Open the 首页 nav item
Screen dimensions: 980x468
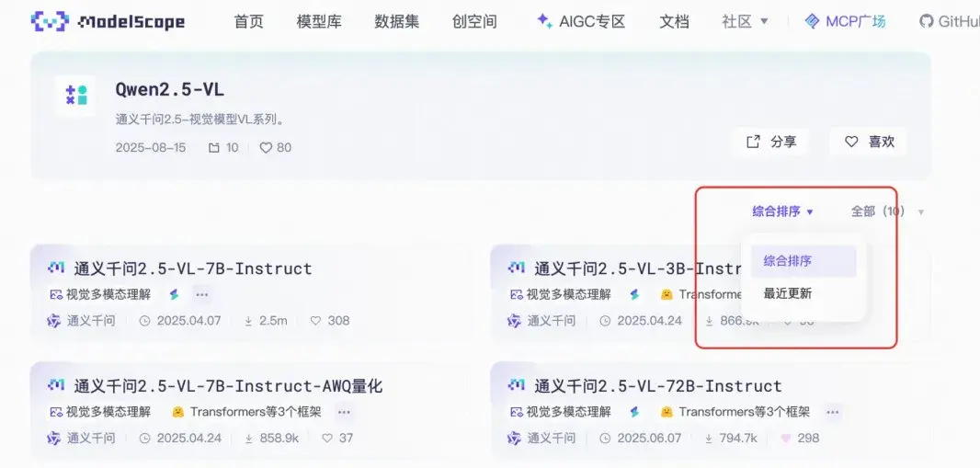tap(249, 22)
